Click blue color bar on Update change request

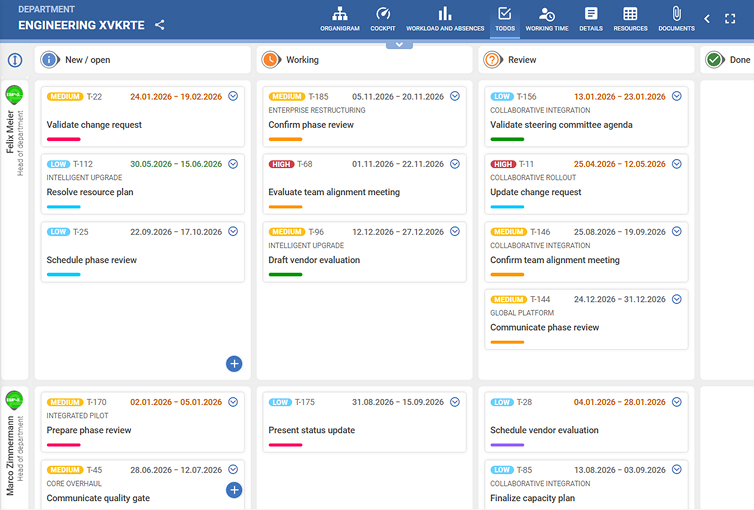click(x=507, y=207)
